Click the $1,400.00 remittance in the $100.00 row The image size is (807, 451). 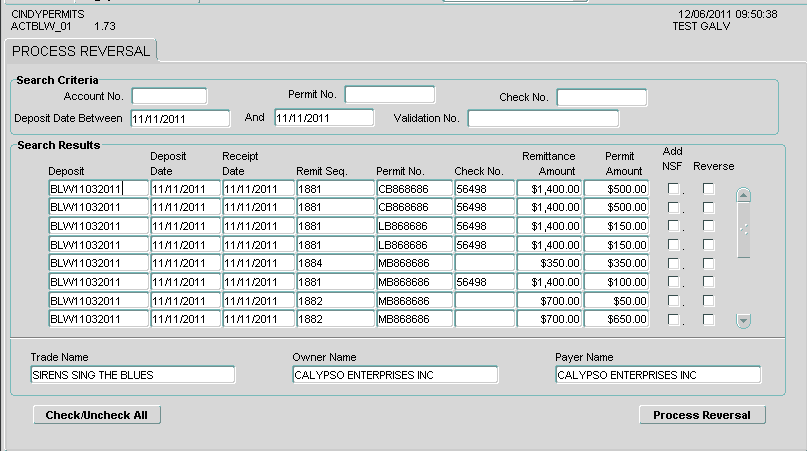point(549,282)
